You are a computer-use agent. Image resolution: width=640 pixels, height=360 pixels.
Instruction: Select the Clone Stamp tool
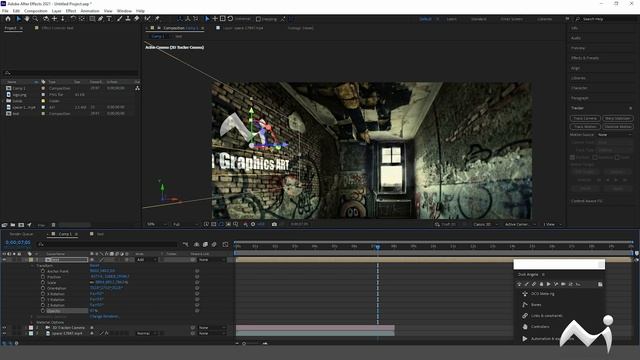[128, 19]
